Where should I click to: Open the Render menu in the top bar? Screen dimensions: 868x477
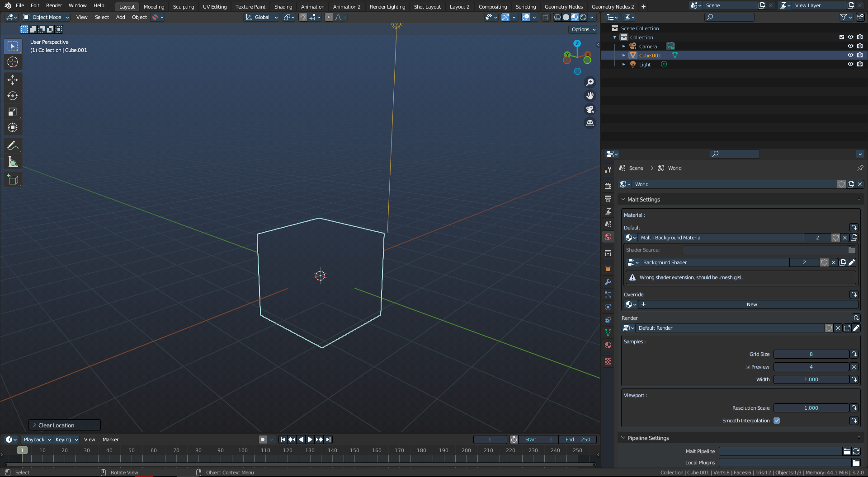coord(54,5)
